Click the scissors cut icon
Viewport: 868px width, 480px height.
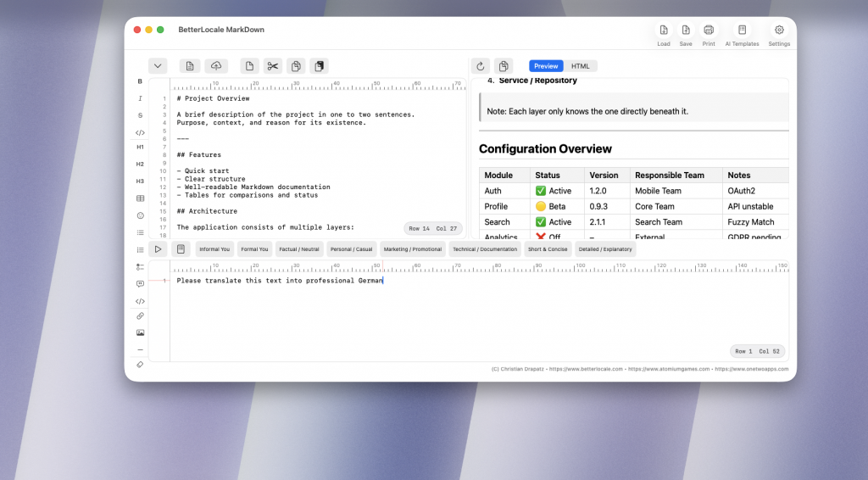pos(272,66)
